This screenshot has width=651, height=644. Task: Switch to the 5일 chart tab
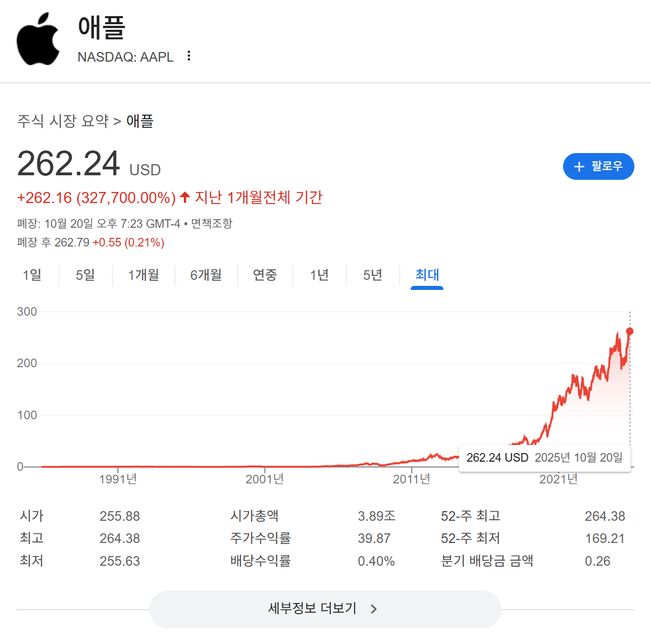85,275
